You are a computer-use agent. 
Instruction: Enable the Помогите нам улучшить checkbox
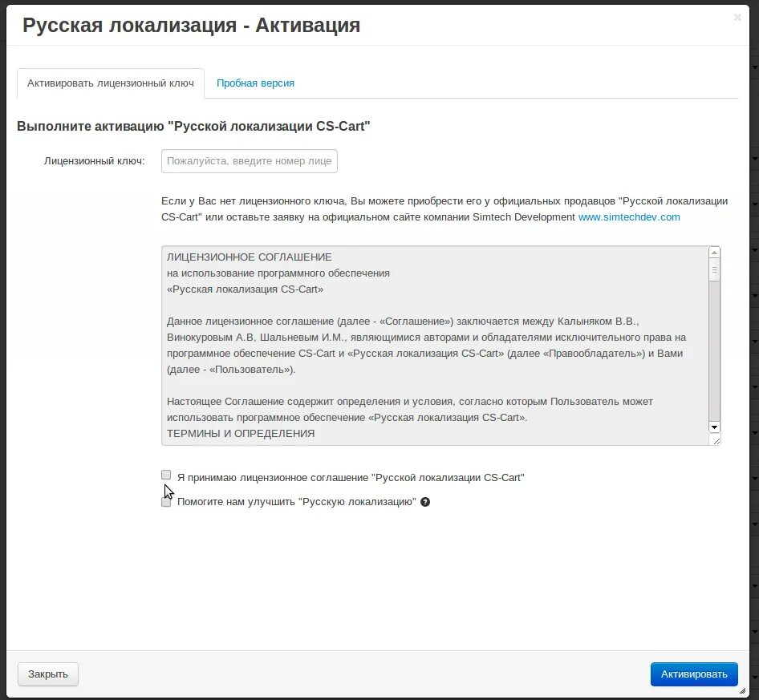[166, 502]
